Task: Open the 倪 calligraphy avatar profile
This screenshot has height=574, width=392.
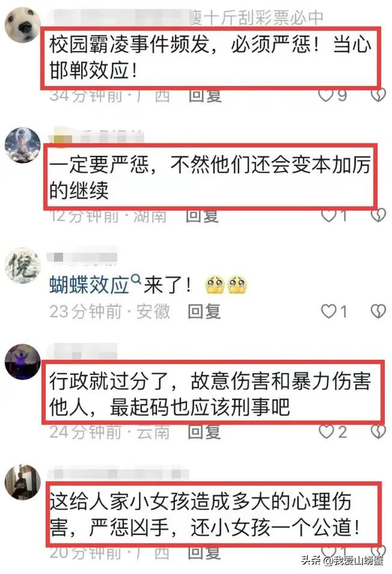Action: [x=23, y=266]
